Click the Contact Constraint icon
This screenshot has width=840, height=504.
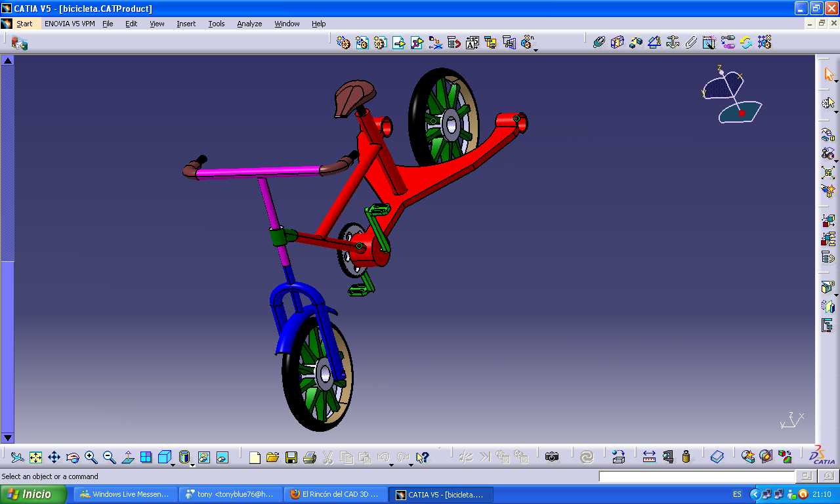[618, 43]
